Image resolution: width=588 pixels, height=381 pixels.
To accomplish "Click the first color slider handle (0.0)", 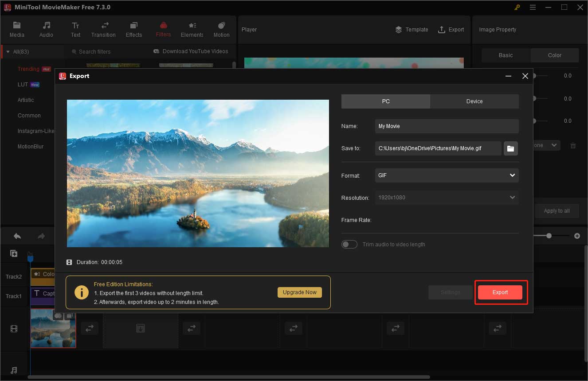I will (534, 76).
